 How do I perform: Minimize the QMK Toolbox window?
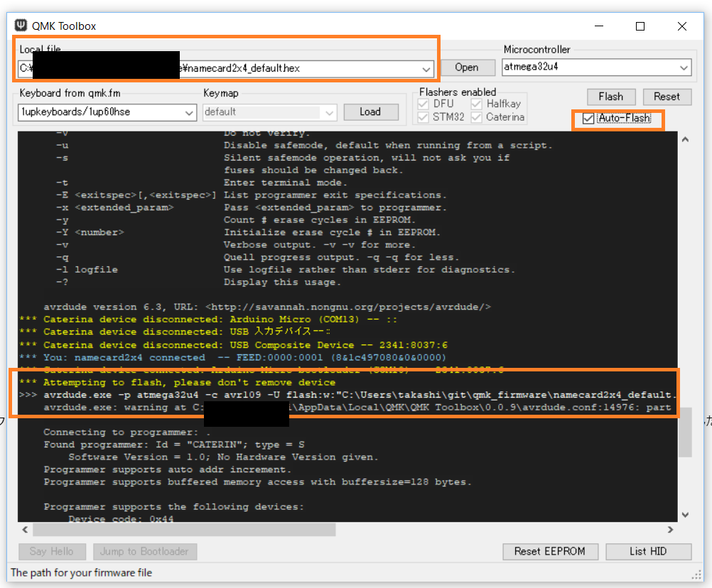[599, 26]
